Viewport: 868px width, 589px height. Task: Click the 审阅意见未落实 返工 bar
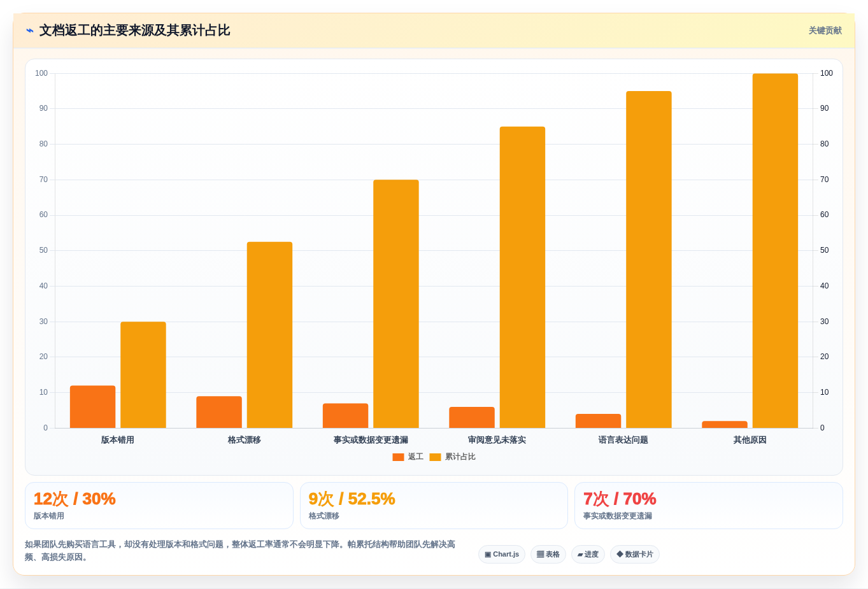point(472,418)
